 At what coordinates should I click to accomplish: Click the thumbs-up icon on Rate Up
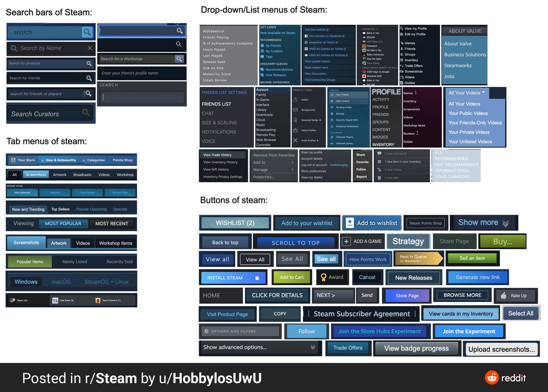click(503, 296)
